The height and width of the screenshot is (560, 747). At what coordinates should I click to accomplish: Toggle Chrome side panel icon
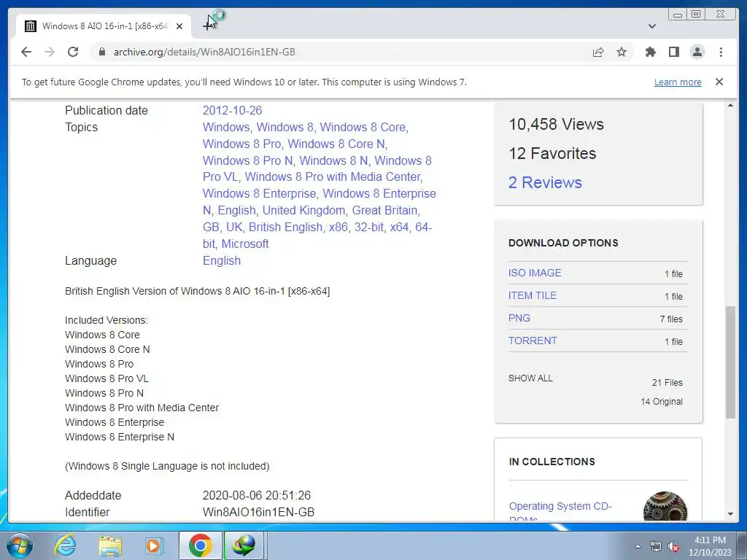point(673,52)
